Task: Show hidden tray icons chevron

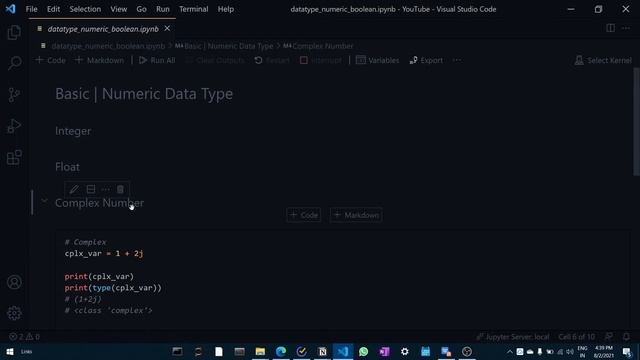Action: (x=509, y=351)
